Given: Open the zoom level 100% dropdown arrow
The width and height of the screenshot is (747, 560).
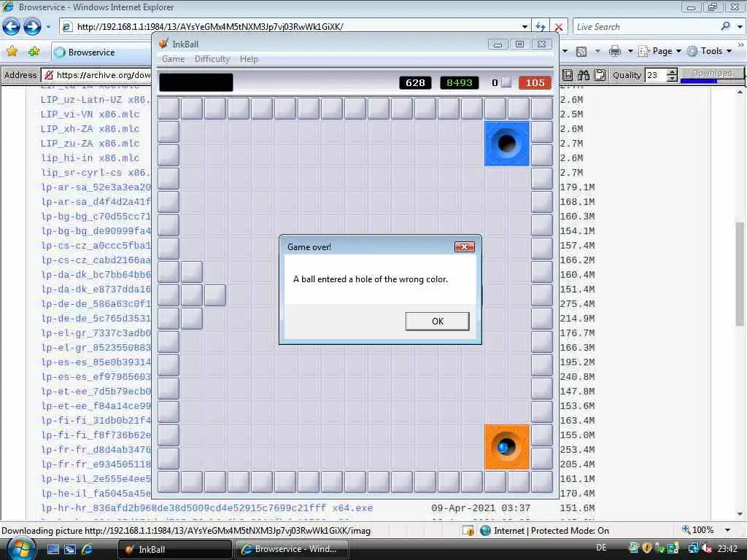Looking at the screenshot, I should pyautogui.click(x=727, y=530).
